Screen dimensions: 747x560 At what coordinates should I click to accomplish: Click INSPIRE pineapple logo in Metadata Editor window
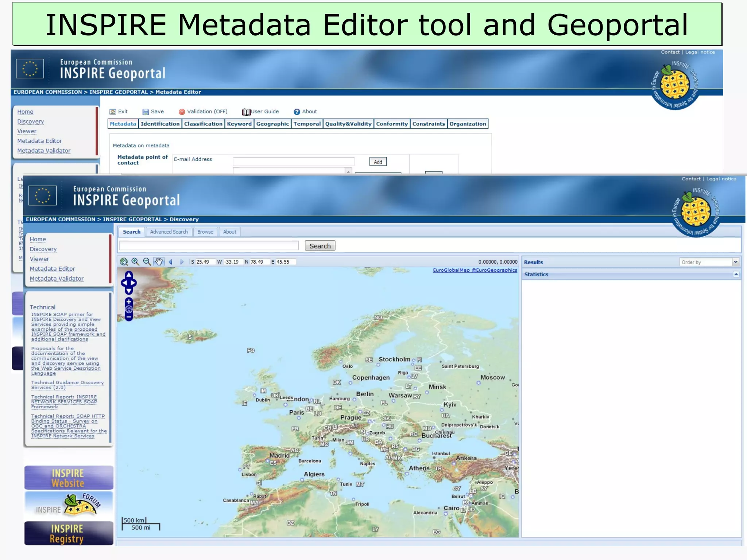tap(675, 85)
